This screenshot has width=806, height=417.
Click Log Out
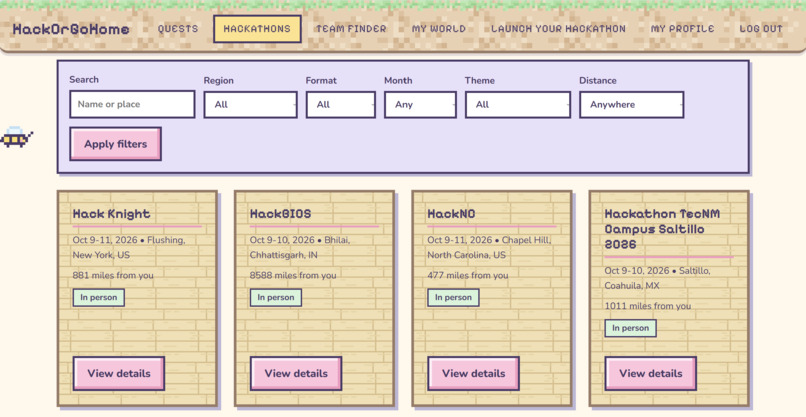[761, 29]
